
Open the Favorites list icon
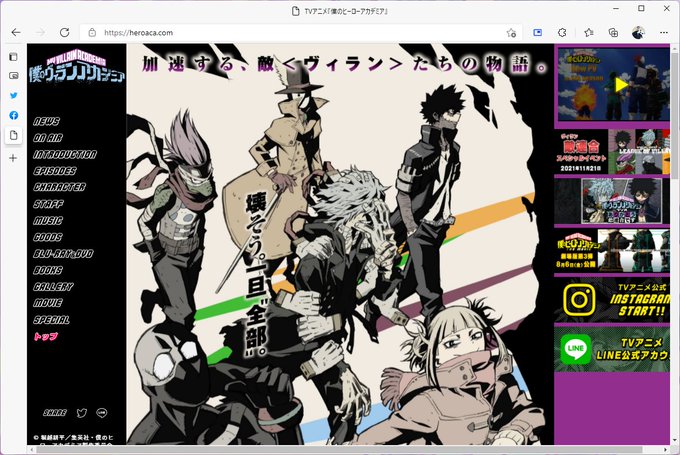(588, 33)
